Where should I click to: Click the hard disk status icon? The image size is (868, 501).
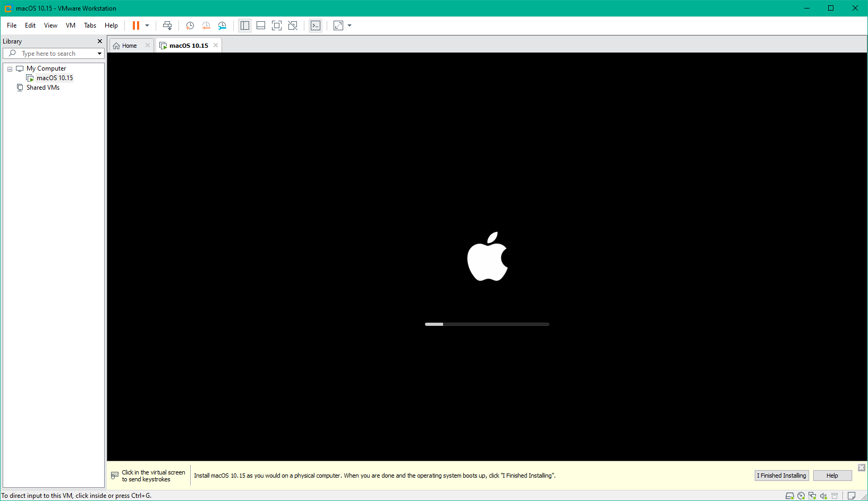[790, 495]
